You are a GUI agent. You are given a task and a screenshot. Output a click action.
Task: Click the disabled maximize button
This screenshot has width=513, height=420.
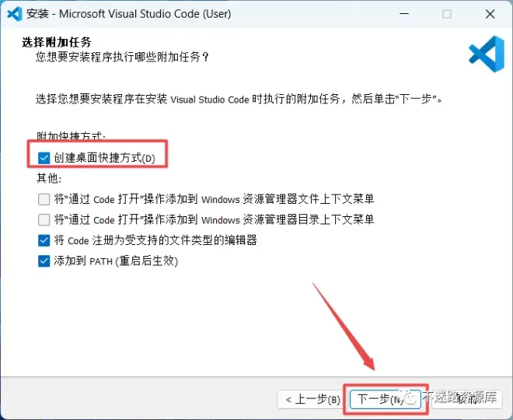[447, 14]
